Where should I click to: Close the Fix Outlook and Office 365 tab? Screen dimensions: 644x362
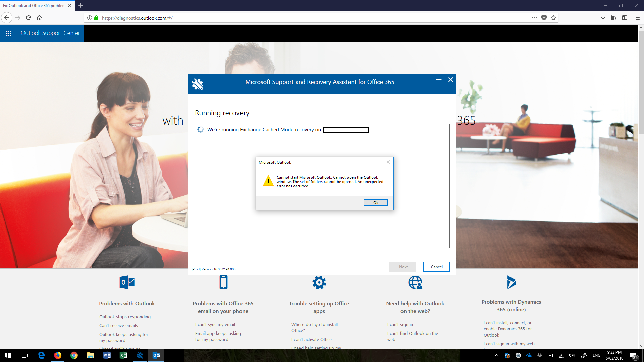(69, 6)
